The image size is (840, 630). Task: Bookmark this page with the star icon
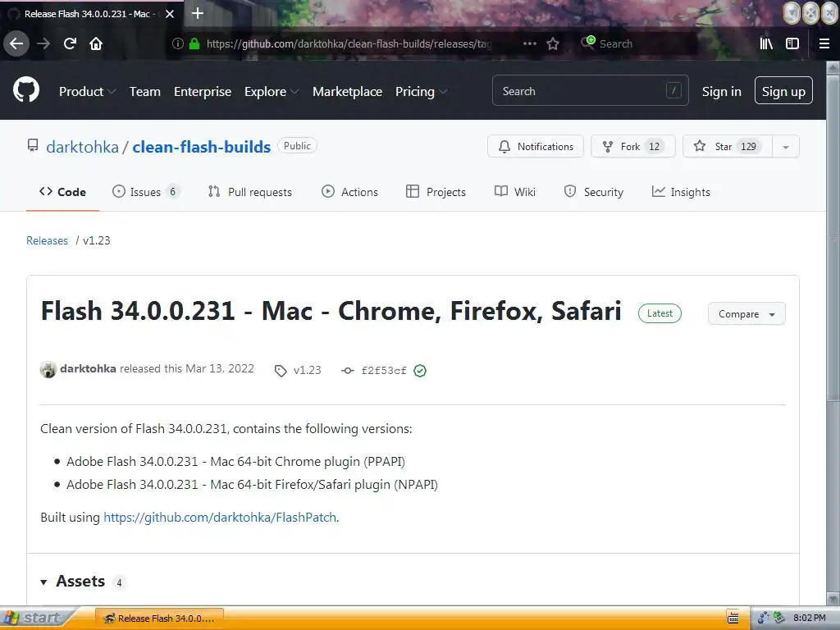coord(553,43)
